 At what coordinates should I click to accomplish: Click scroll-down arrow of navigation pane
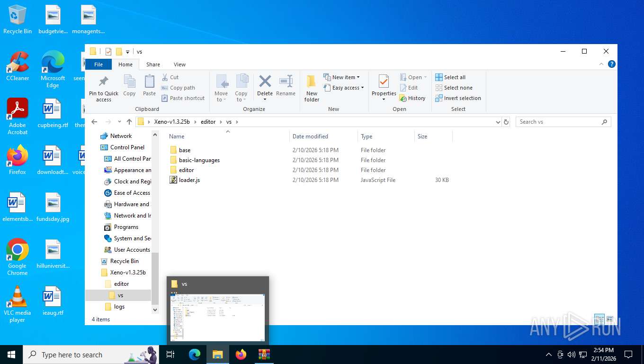(155, 309)
